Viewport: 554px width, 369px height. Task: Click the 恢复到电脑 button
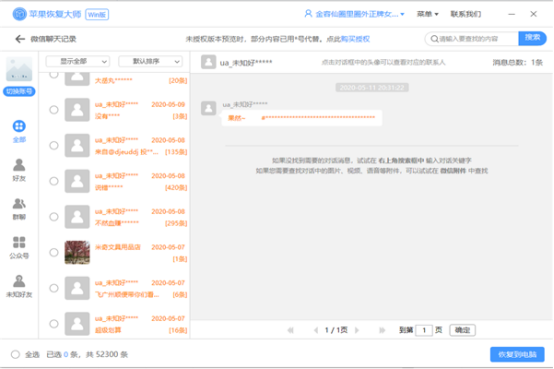pyautogui.click(x=517, y=355)
